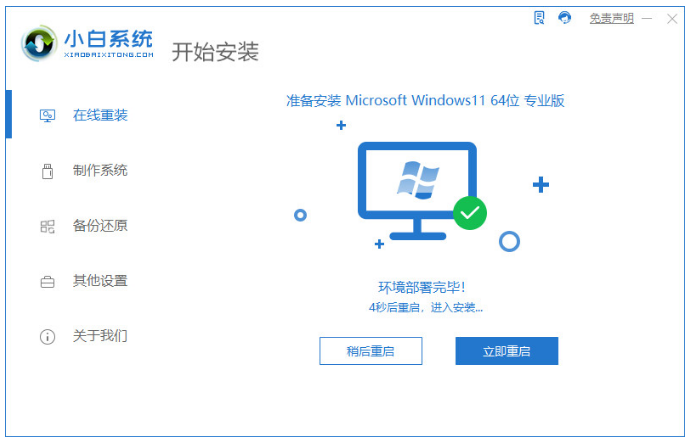Choose the 稍后重启 button
Screen dimensions: 689x446
[x=370, y=351]
